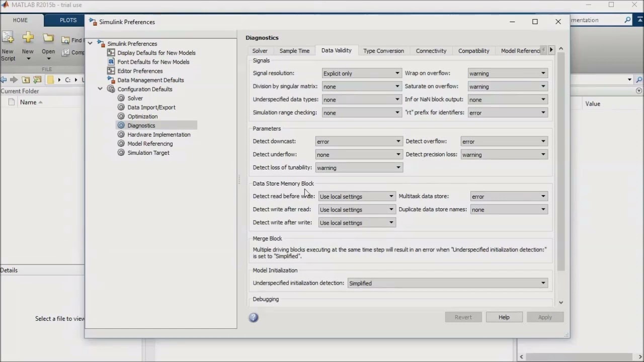Image resolution: width=644 pixels, height=362 pixels.
Task: Open the Detect loss of tunability dropdown
Action: click(359, 167)
